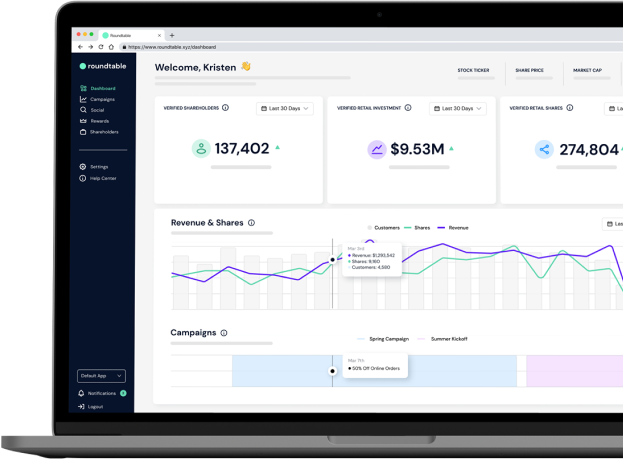Click the 50% Off Online Orders tooltip
Screen dimensions: 623x459
tap(375, 365)
